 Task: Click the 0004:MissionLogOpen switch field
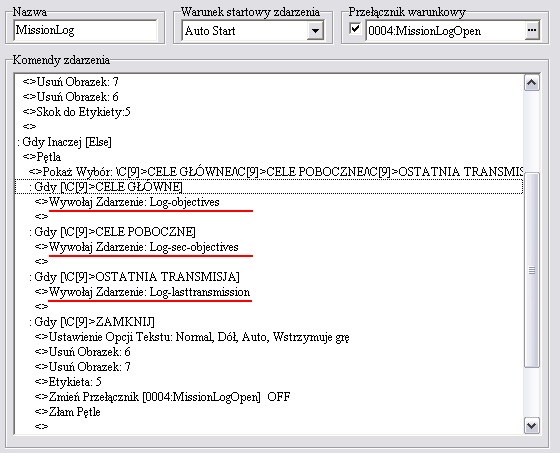click(445, 31)
